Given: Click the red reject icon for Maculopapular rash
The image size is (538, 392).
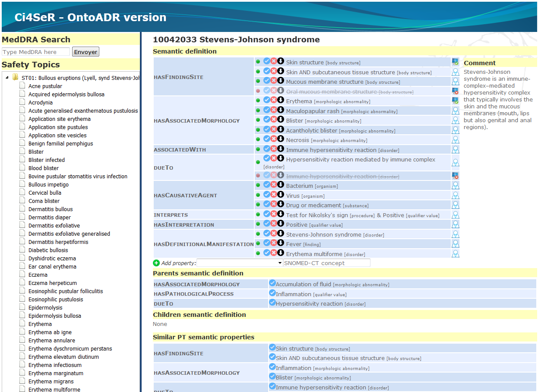Looking at the screenshot, I should pyautogui.click(x=274, y=110).
